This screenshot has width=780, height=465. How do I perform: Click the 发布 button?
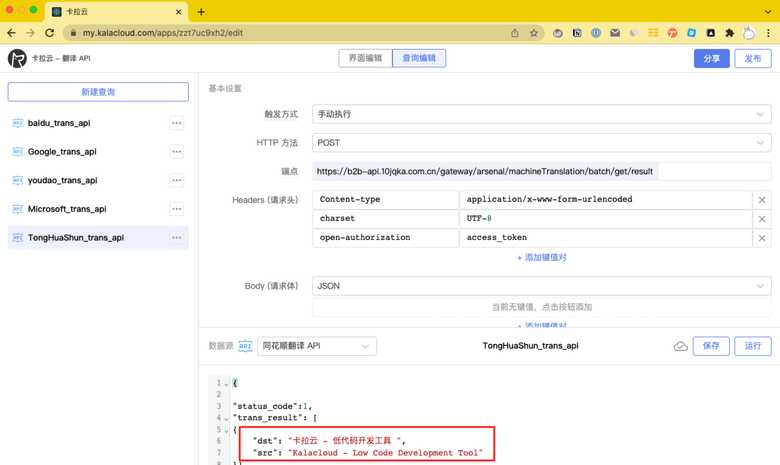click(x=753, y=58)
